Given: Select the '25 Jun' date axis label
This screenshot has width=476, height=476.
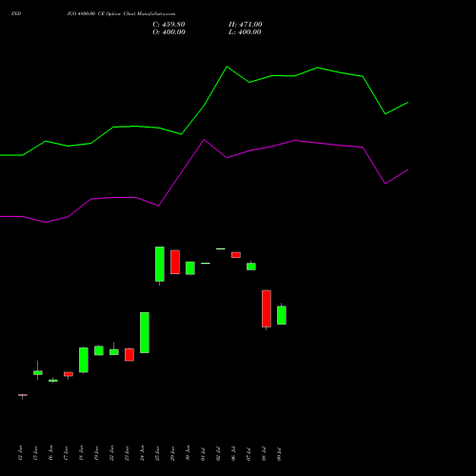Looking at the screenshot, I should (157, 453).
